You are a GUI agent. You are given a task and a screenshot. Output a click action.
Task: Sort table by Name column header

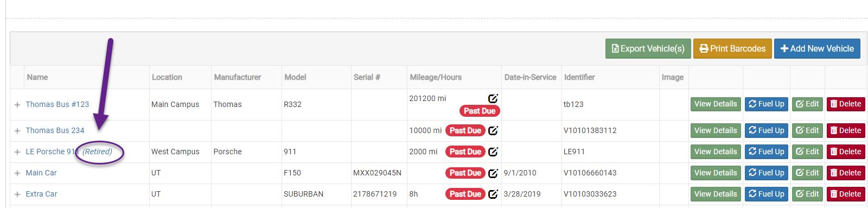[x=37, y=77]
